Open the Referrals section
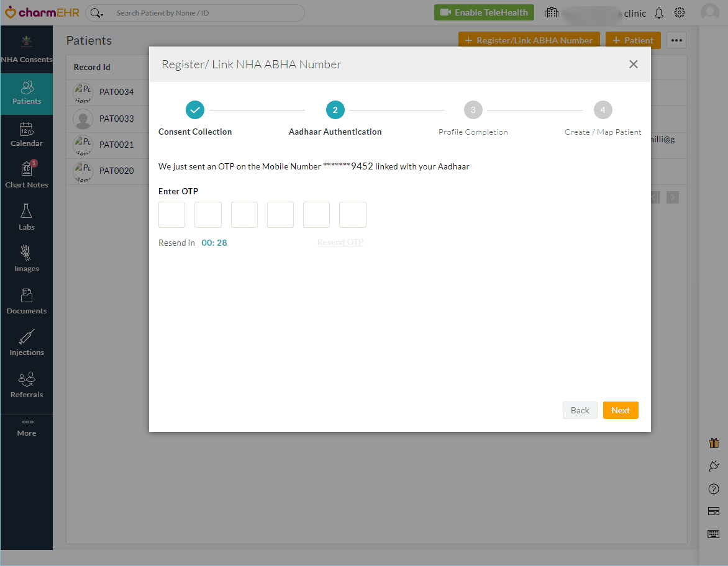728x566 pixels. click(x=27, y=384)
